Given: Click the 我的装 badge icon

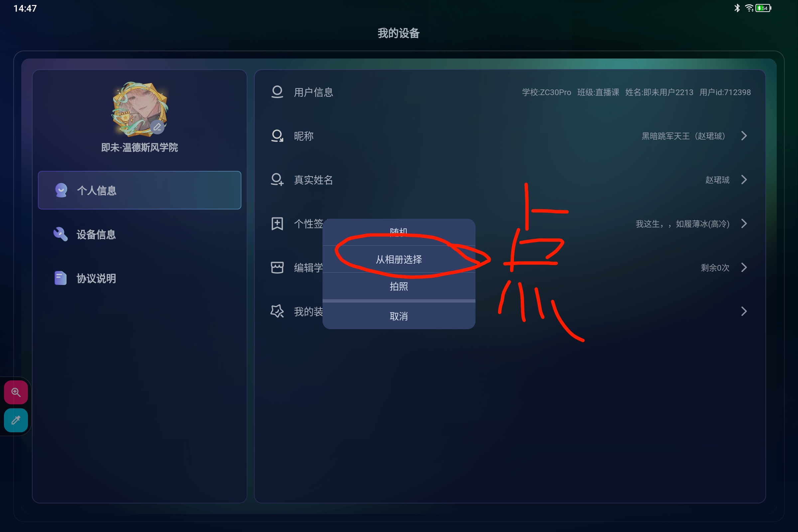Looking at the screenshot, I should [x=277, y=311].
